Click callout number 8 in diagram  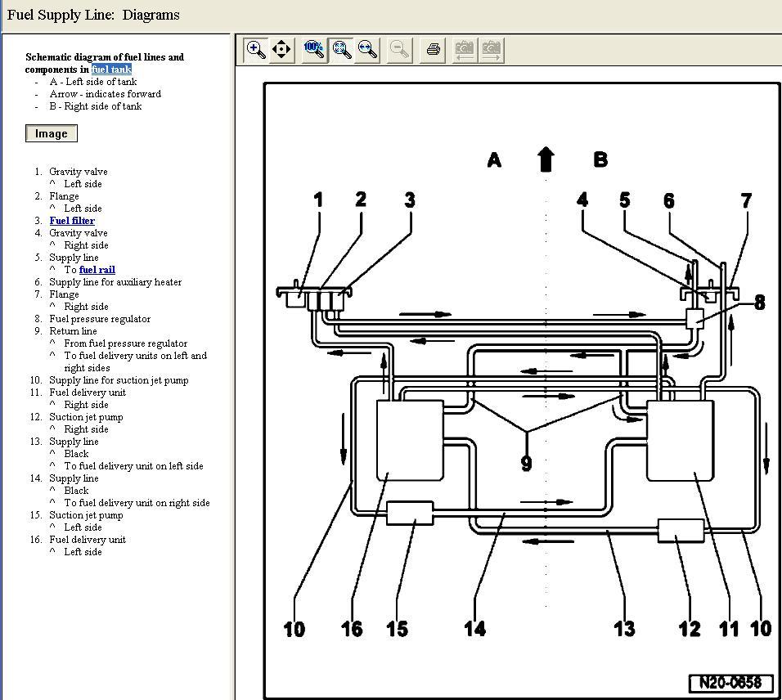pyautogui.click(x=759, y=302)
